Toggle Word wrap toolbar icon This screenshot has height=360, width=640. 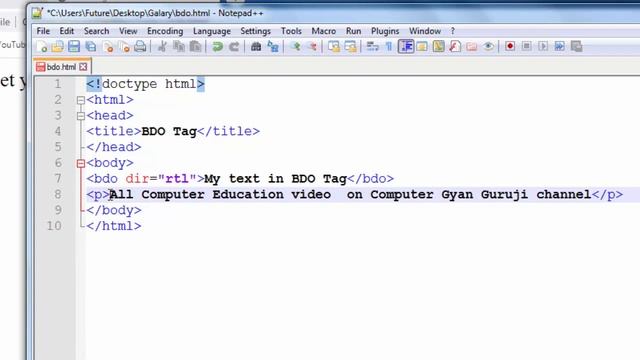coord(372,47)
